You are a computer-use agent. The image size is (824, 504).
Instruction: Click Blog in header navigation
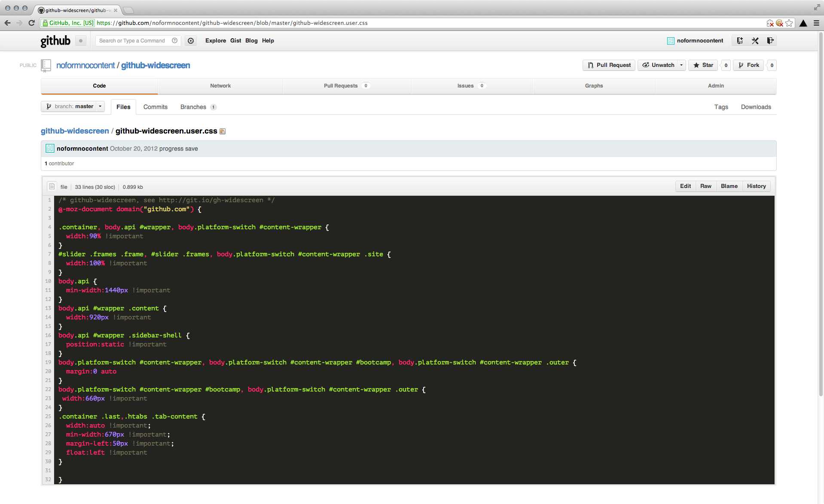tap(251, 41)
